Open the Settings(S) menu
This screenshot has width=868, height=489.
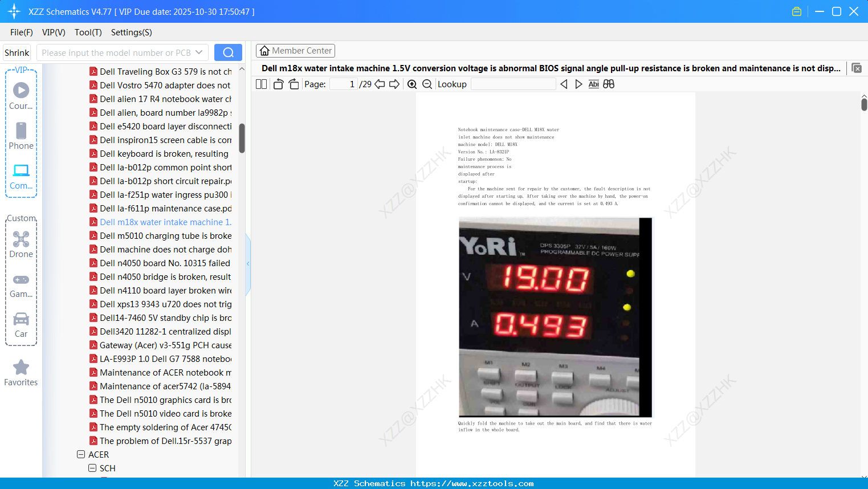[132, 32]
